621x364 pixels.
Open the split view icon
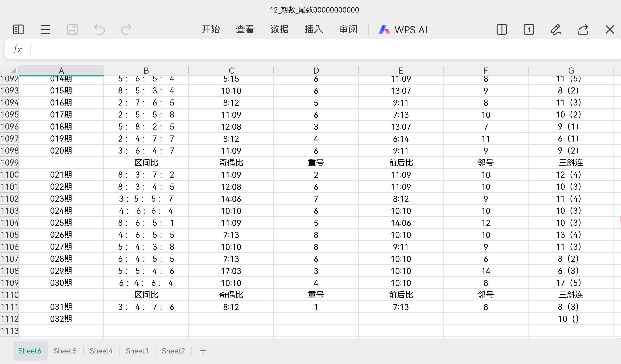(502, 29)
